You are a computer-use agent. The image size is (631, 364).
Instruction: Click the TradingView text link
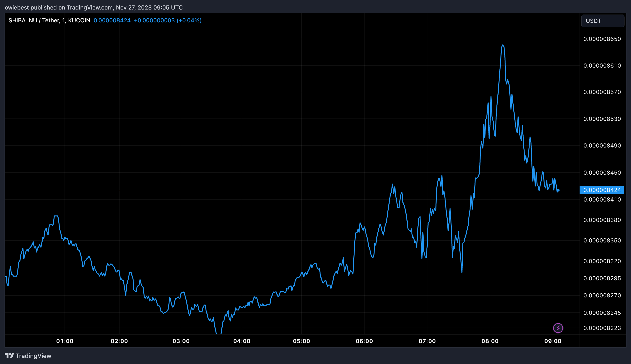tap(33, 356)
